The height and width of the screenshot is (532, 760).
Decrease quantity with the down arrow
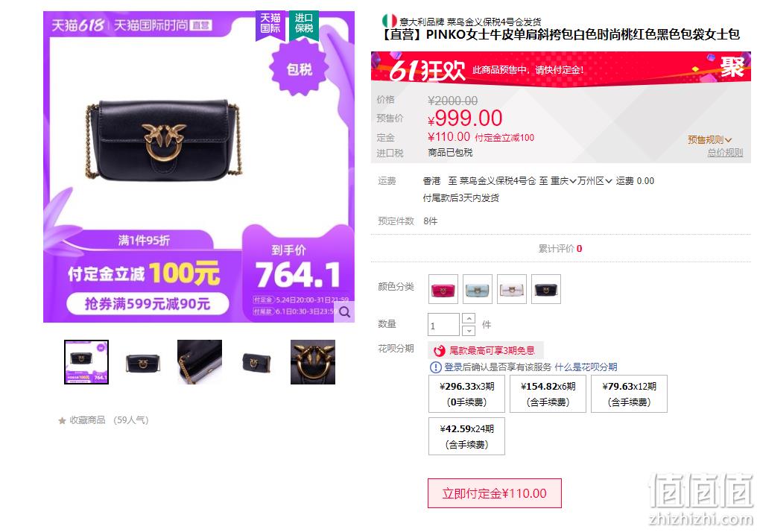(469, 330)
